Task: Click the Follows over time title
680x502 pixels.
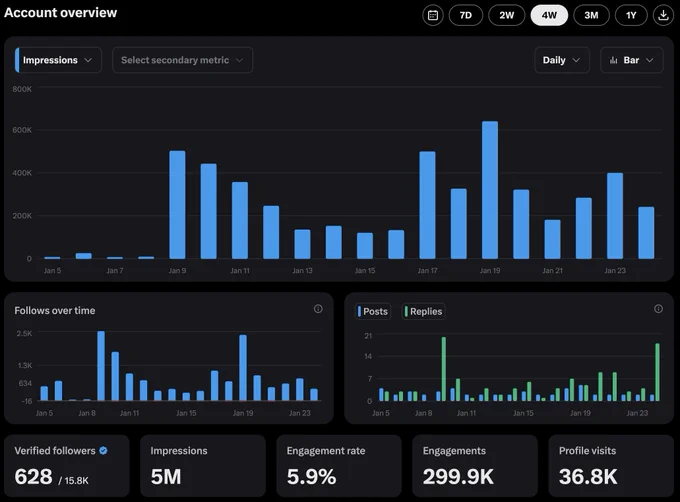Action: pos(55,310)
